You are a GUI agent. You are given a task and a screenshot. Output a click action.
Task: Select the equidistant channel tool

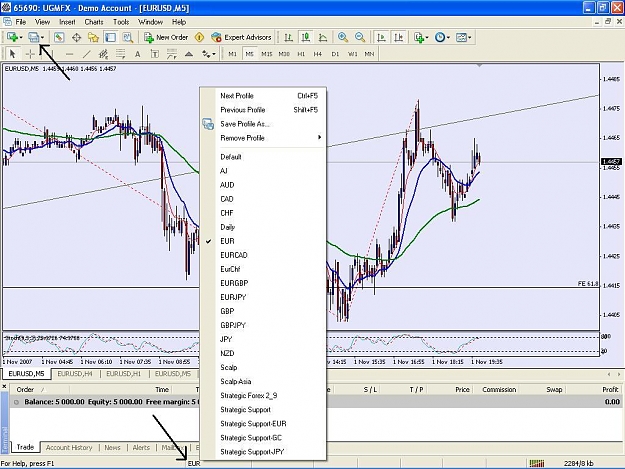[103, 54]
